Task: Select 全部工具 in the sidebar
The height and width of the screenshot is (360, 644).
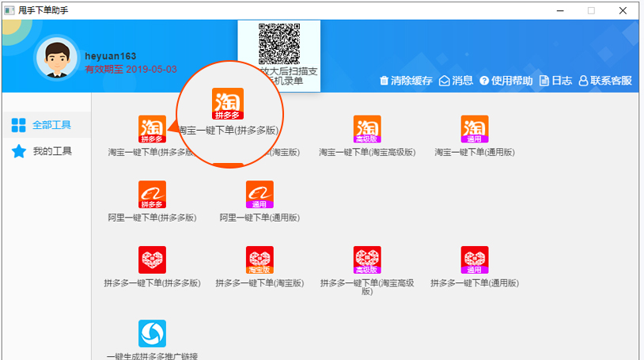Action: tap(47, 125)
